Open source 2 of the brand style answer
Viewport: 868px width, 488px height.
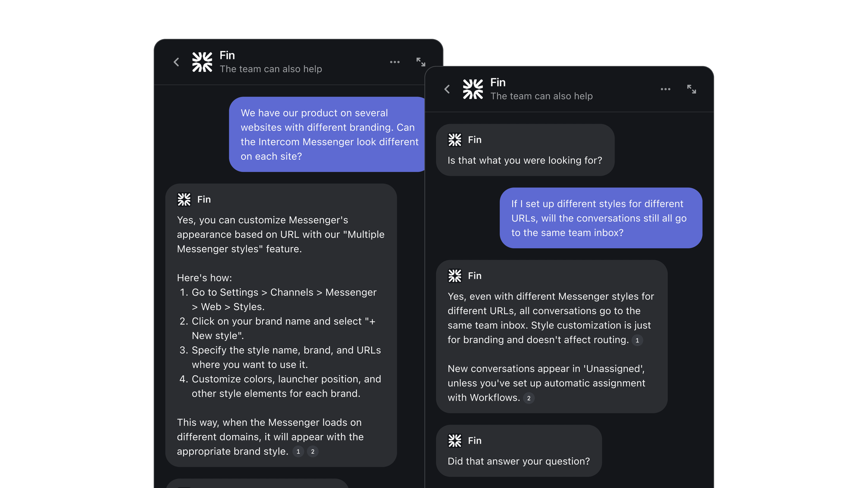313,452
